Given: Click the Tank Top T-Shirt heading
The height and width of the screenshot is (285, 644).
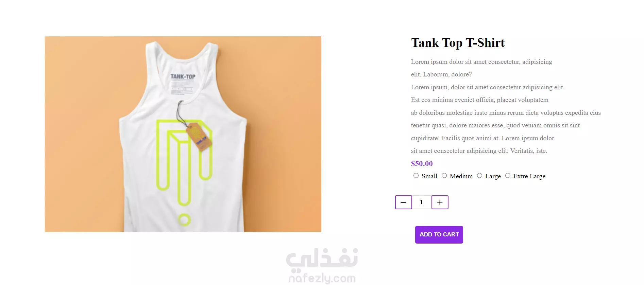Looking at the screenshot, I should [x=458, y=43].
